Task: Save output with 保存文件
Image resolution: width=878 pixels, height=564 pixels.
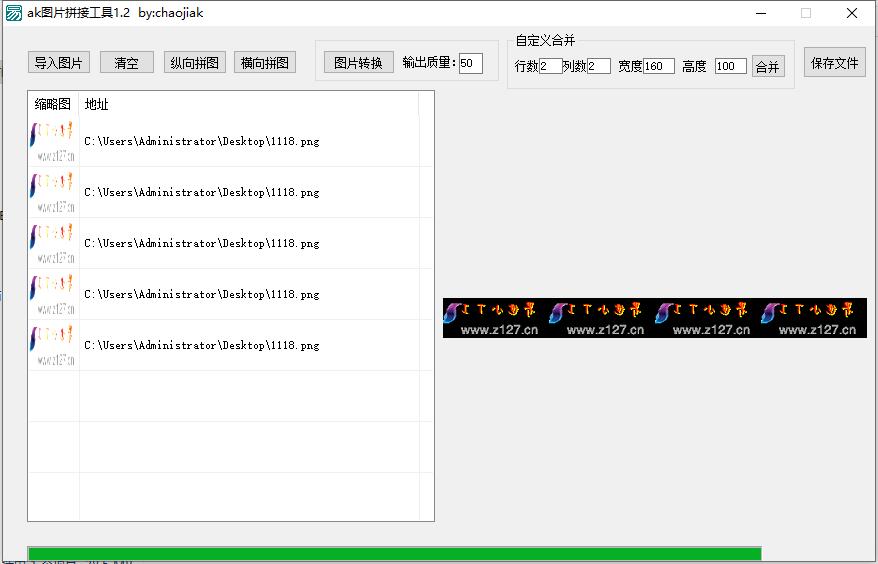Action: click(x=834, y=62)
